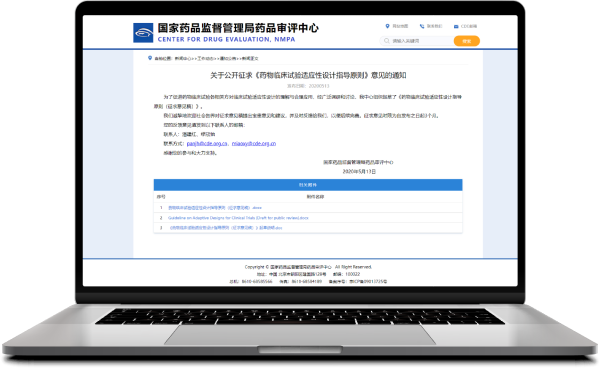Open Guideline on Adaptive Designs attachment
Screen dimensions: 600x368
tap(238, 218)
